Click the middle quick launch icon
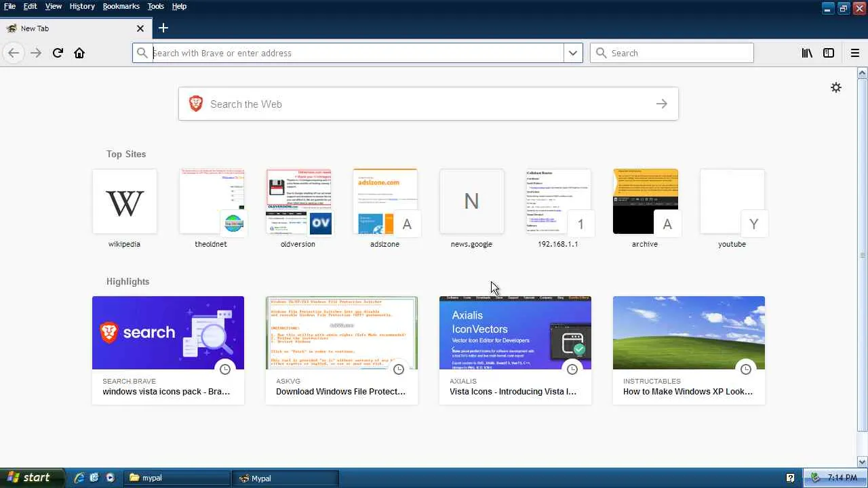This screenshot has height=488, width=868. point(94,478)
